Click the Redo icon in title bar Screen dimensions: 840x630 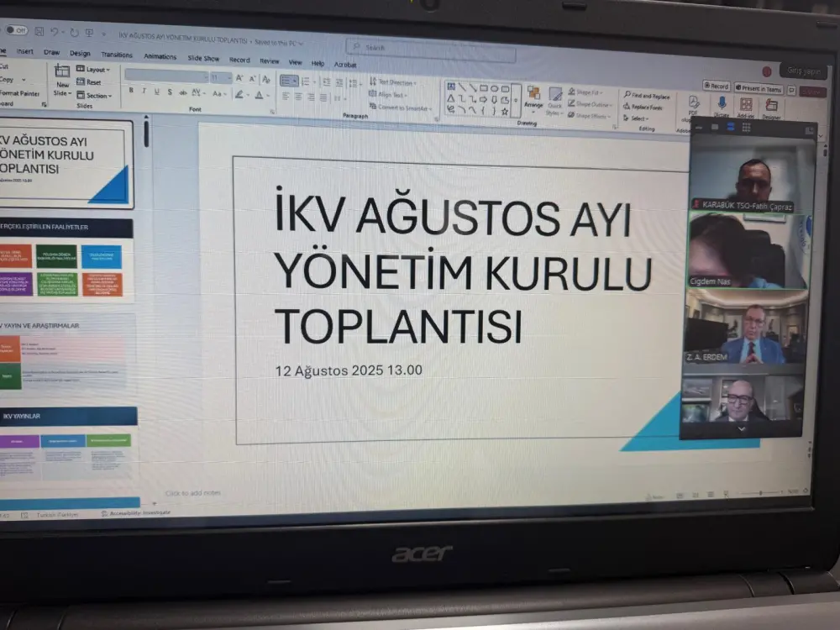pos(74,33)
